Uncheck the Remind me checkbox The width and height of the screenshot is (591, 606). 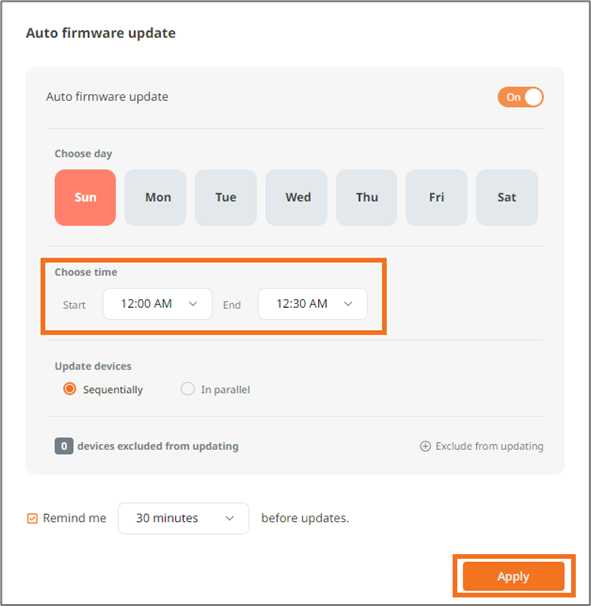[32, 518]
